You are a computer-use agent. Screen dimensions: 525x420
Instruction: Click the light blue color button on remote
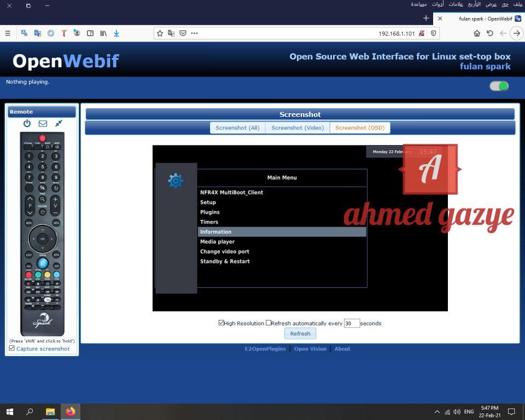pyautogui.click(x=56, y=275)
